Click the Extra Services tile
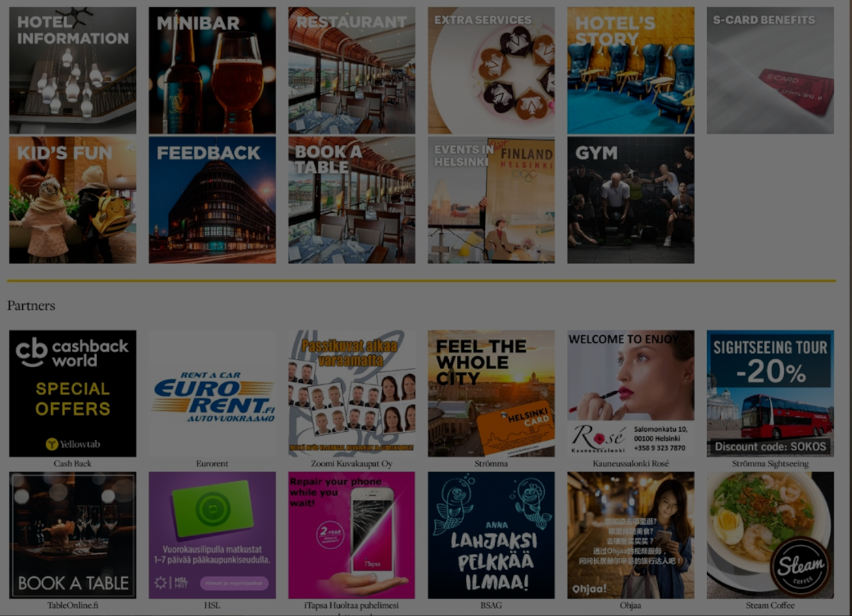The height and width of the screenshot is (616, 852). click(x=491, y=70)
